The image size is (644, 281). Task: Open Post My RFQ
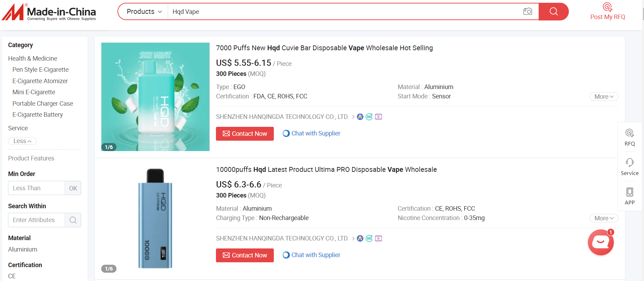pos(608,12)
